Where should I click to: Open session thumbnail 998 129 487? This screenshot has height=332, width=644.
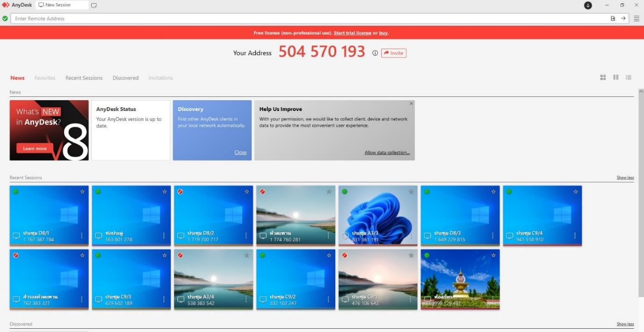[x=460, y=279]
